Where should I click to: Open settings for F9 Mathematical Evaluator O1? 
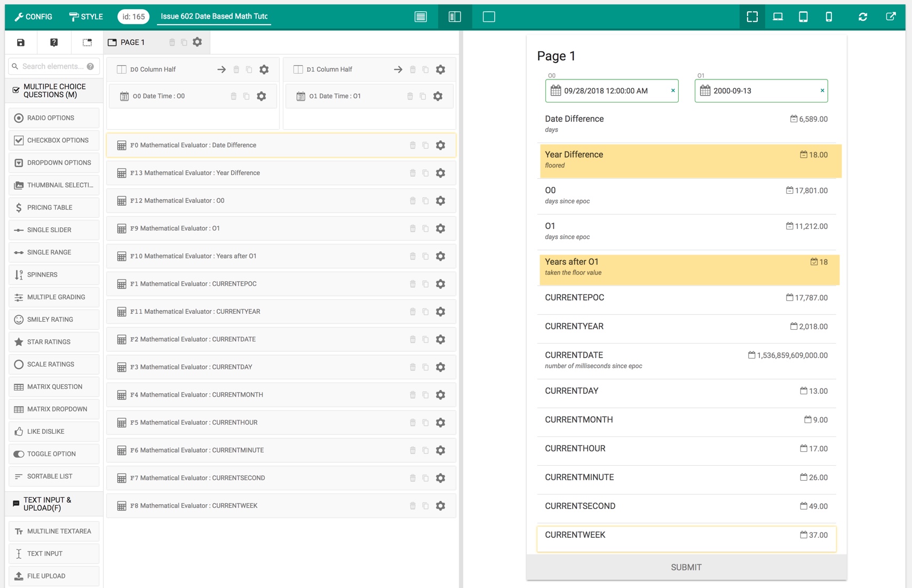[441, 228]
